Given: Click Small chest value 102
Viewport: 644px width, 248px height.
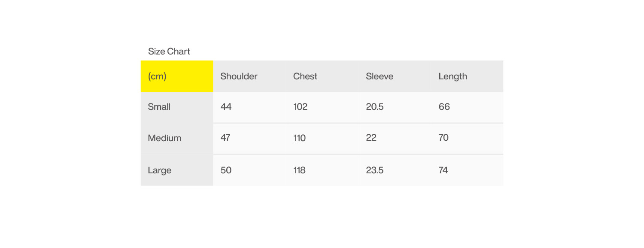Looking at the screenshot, I should [301, 107].
